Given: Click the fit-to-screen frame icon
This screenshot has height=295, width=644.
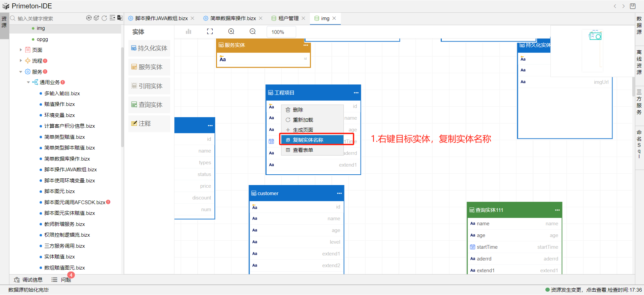Looking at the screenshot, I should tap(210, 32).
